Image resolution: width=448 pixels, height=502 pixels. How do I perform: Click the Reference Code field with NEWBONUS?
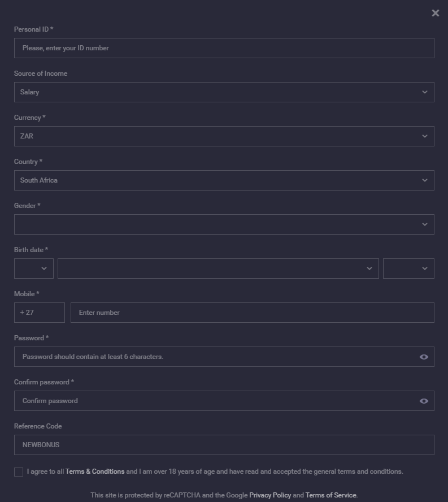pyautogui.click(x=224, y=445)
